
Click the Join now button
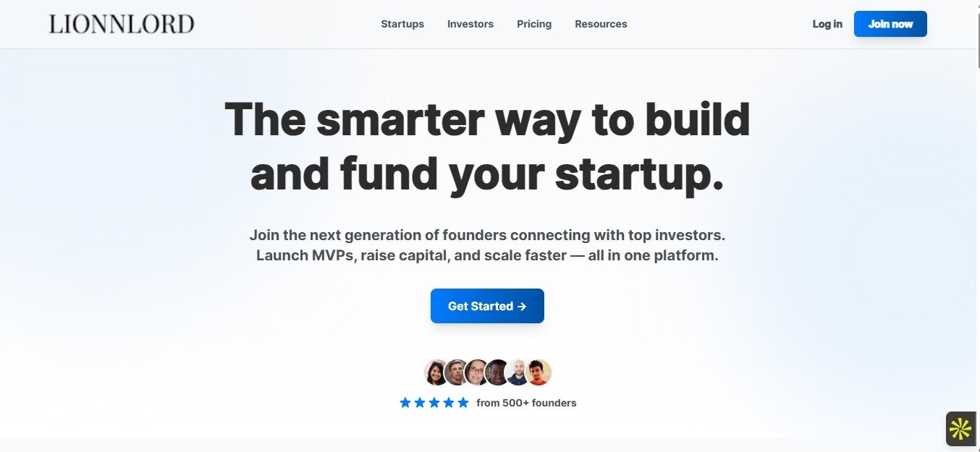[890, 24]
